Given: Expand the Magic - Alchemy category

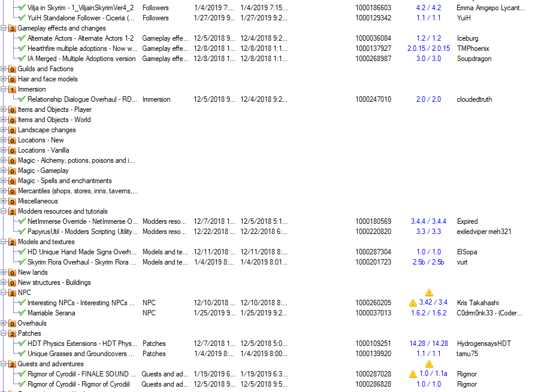Looking at the screenshot, I should pos(3,160).
